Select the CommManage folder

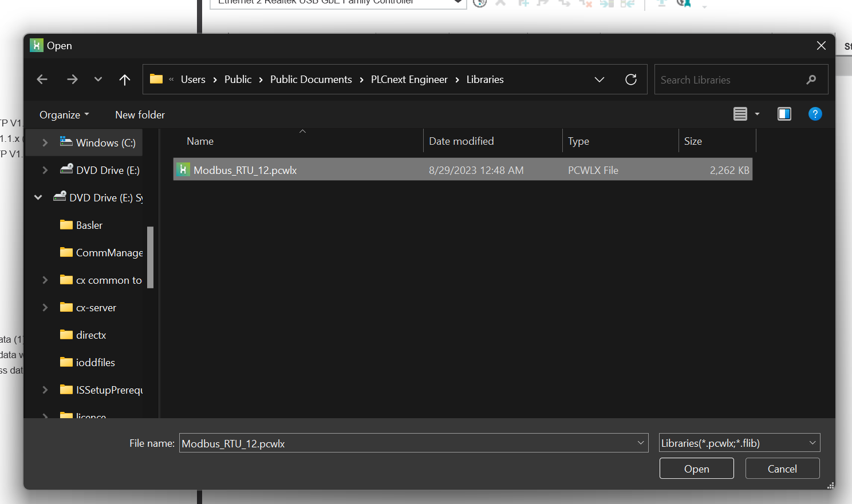109,252
